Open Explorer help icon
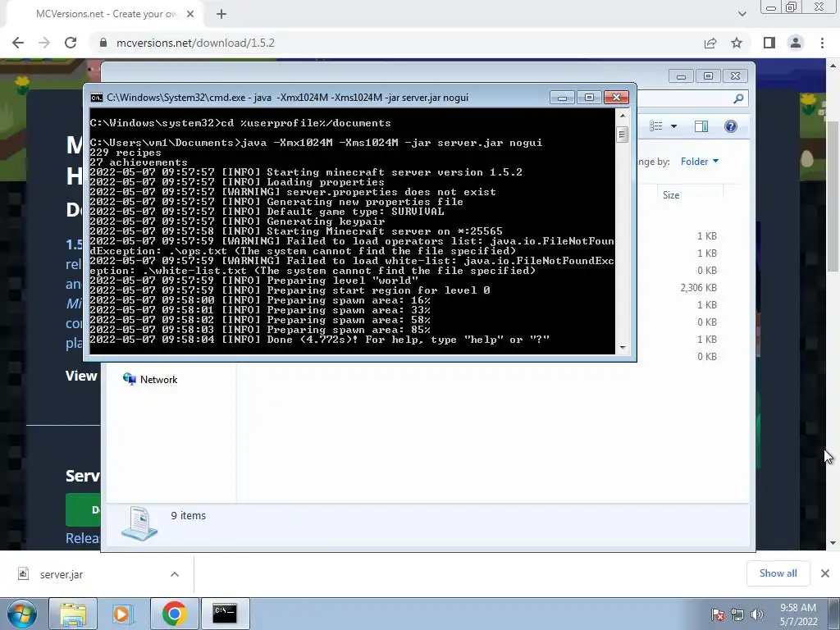840x630 pixels. (731, 126)
